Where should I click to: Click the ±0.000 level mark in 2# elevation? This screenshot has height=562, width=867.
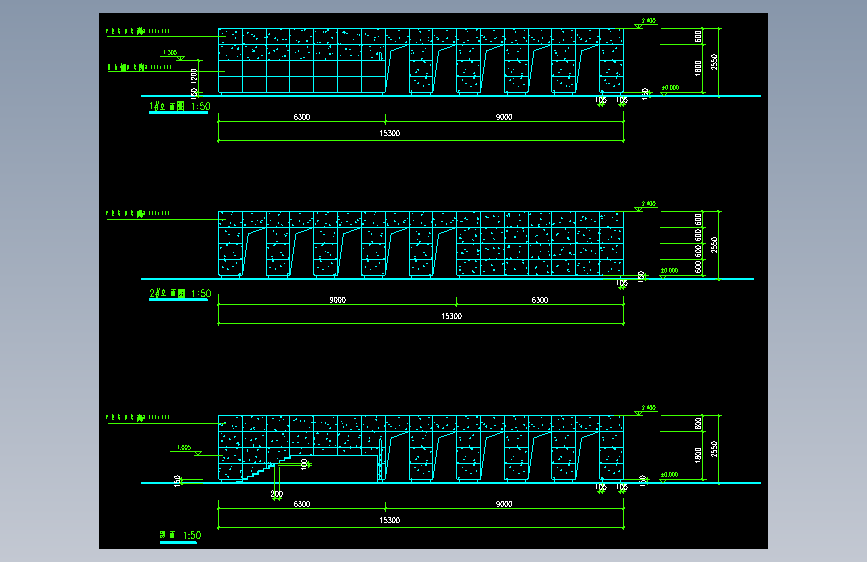pyautogui.click(x=670, y=271)
